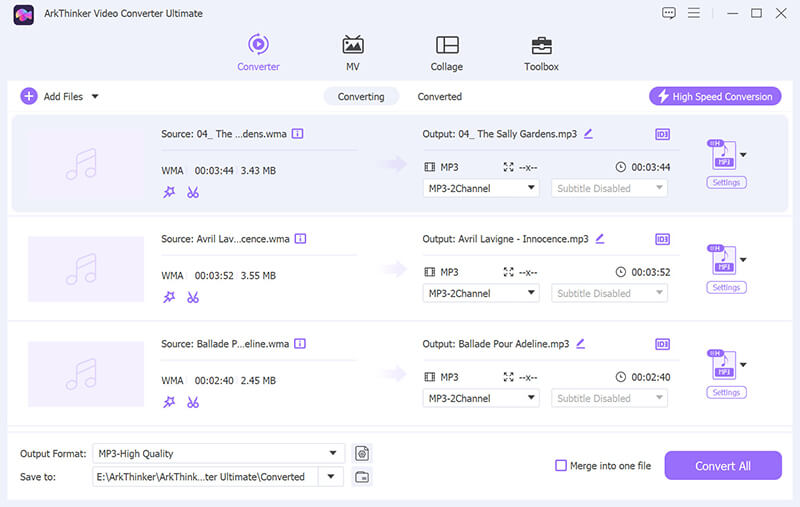
Task: Select thumbnail of 04_ The ...dens.wma
Action: coord(86,164)
